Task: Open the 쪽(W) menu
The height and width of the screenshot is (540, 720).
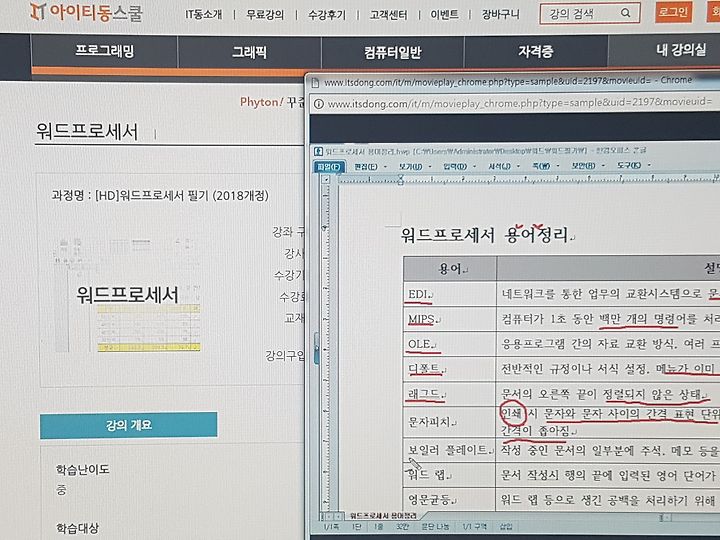Action: click(540, 166)
